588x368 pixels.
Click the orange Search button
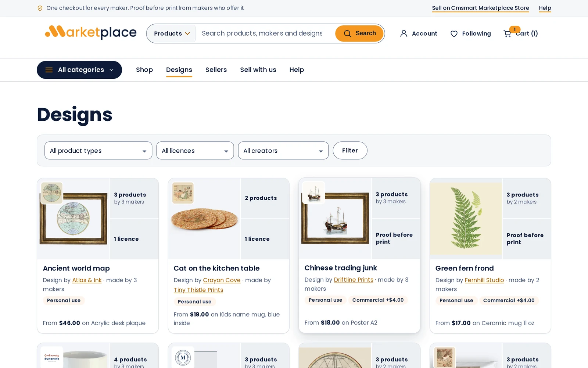[x=359, y=33]
